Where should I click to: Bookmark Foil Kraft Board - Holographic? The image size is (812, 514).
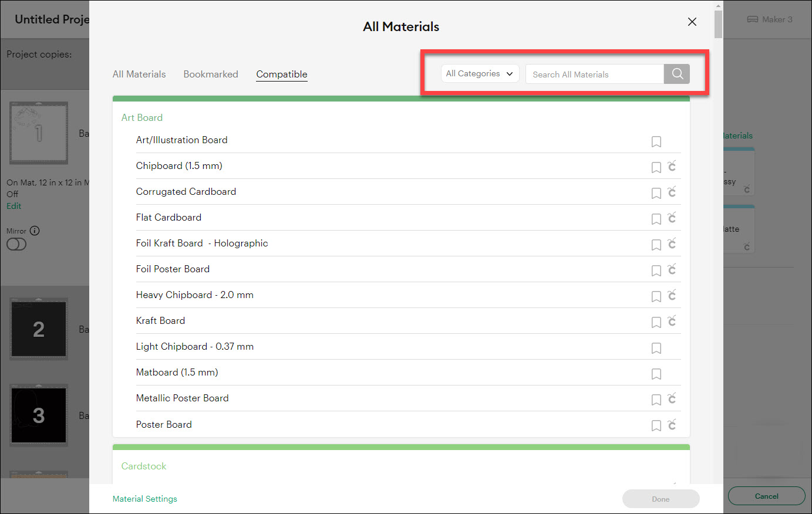[x=656, y=245]
